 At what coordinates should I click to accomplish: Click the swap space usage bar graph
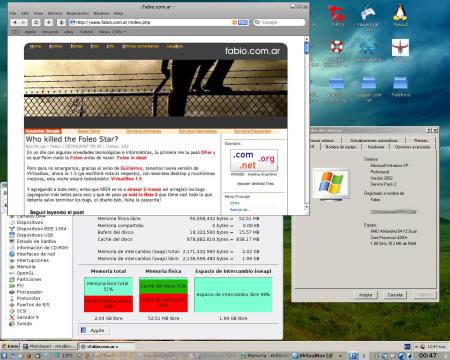point(233,295)
